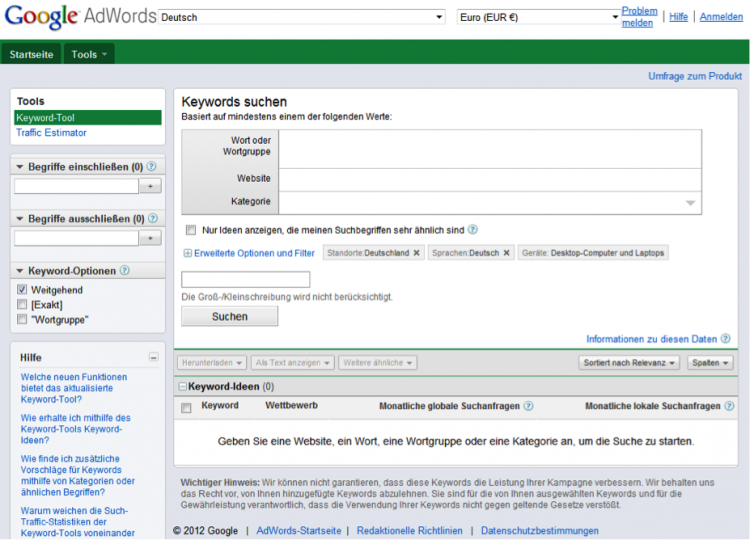Click the Wort oder Wortgruppe text area
The height and width of the screenshot is (540, 750).
[490, 149]
